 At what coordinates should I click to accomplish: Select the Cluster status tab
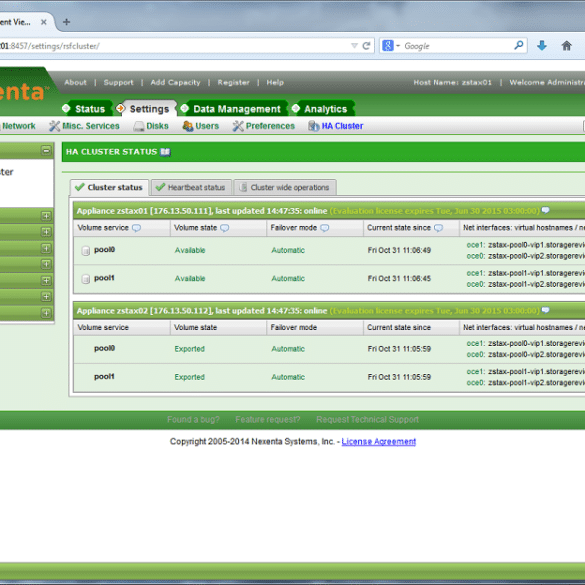point(109,187)
